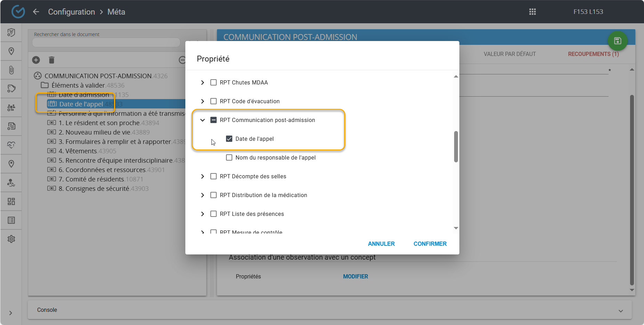Click the trash delete icon
644x325 pixels.
click(51, 60)
